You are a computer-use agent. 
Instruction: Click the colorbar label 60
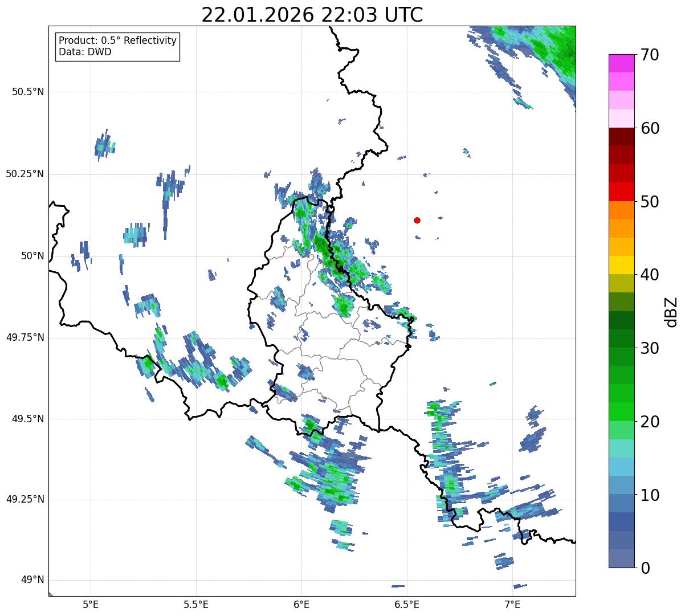650,128
